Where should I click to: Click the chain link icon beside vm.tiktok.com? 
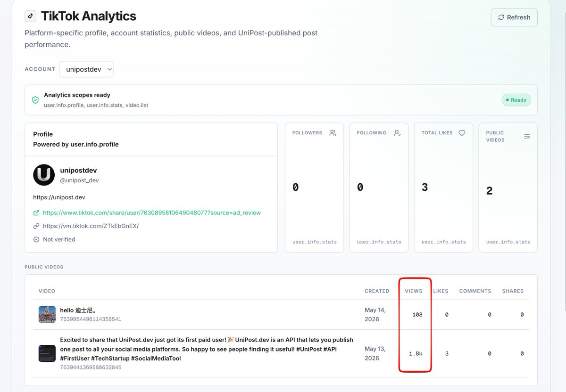point(36,226)
